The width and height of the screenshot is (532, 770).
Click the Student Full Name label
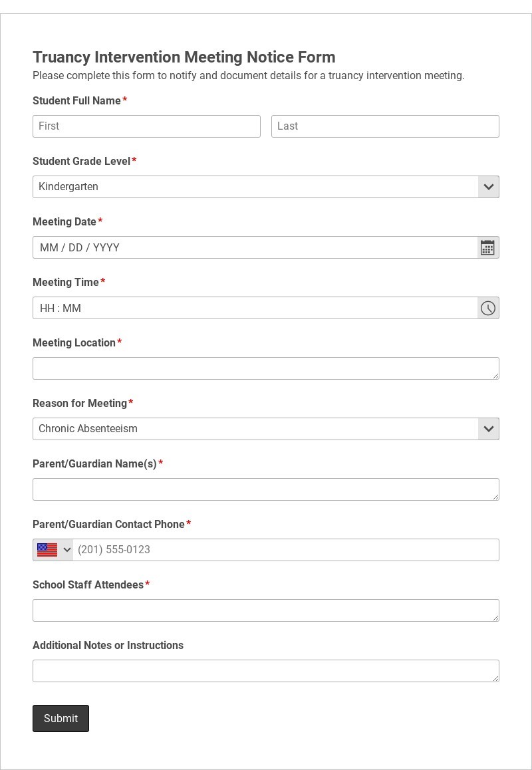[x=76, y=100]
